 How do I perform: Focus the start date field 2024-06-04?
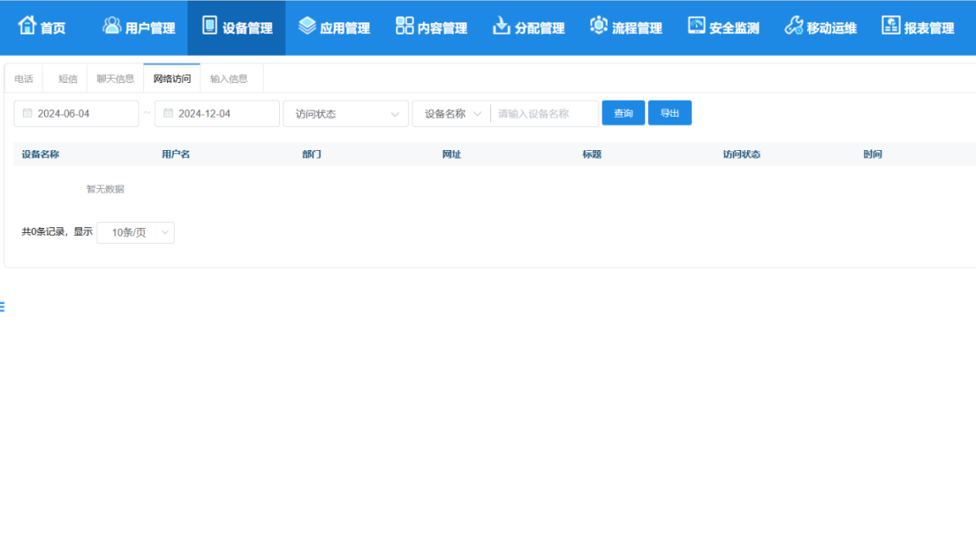click(x=76, y=114)
